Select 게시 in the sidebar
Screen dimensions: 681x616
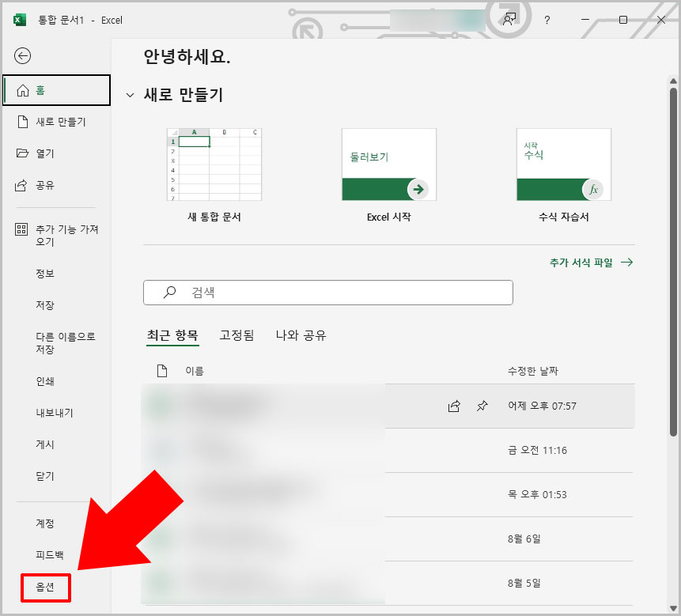click(45, 444)
